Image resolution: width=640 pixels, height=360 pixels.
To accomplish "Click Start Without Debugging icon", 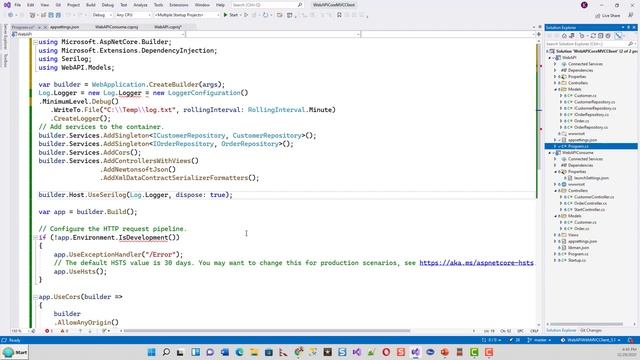I will pyautogui.click(x=246, y=15).
